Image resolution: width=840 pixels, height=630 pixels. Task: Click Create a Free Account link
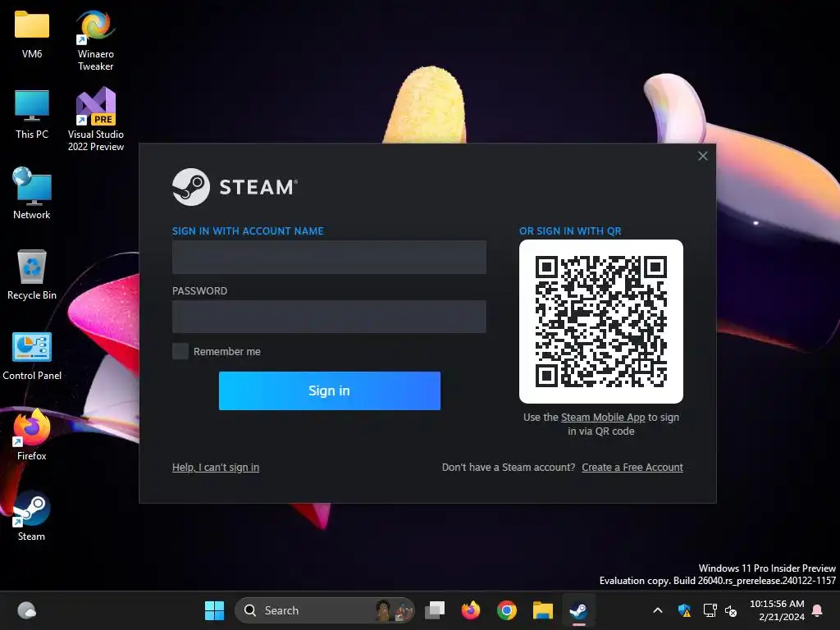click(x=632, y=467)
